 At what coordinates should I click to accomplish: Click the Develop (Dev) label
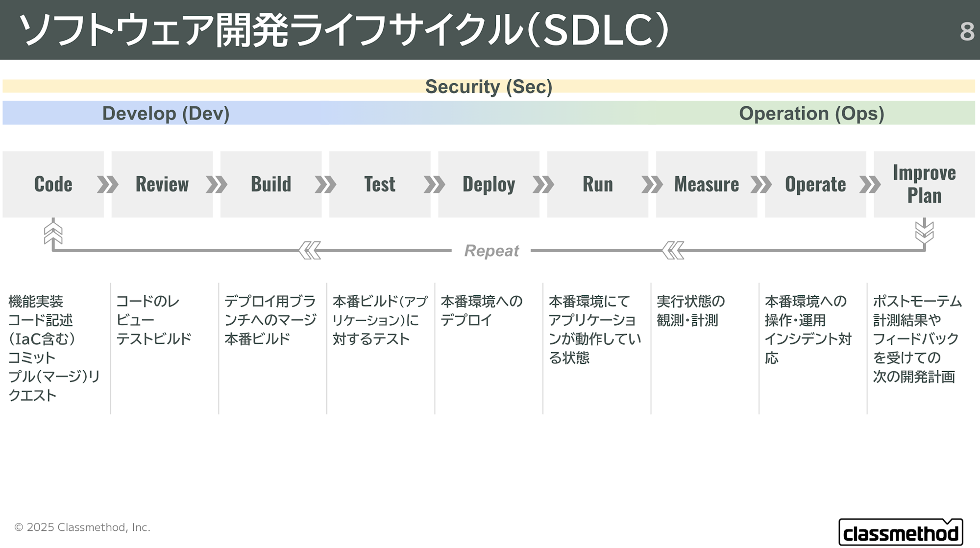point(166,114)
